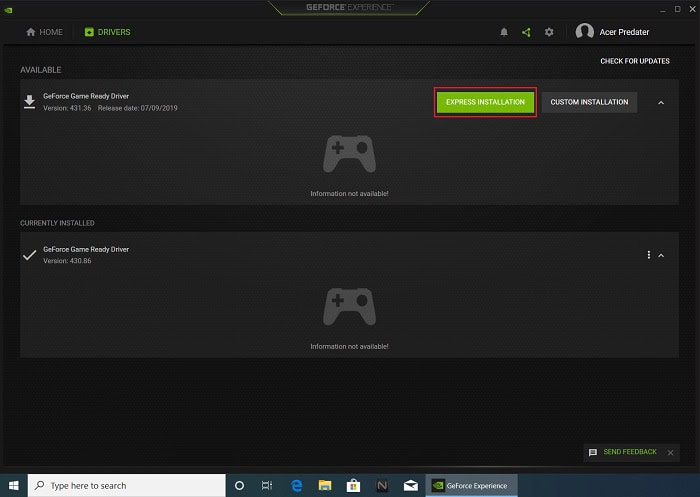This screenshot has width=700, height=497.
Task: Click the green share icon
Action: pos(526,32)
